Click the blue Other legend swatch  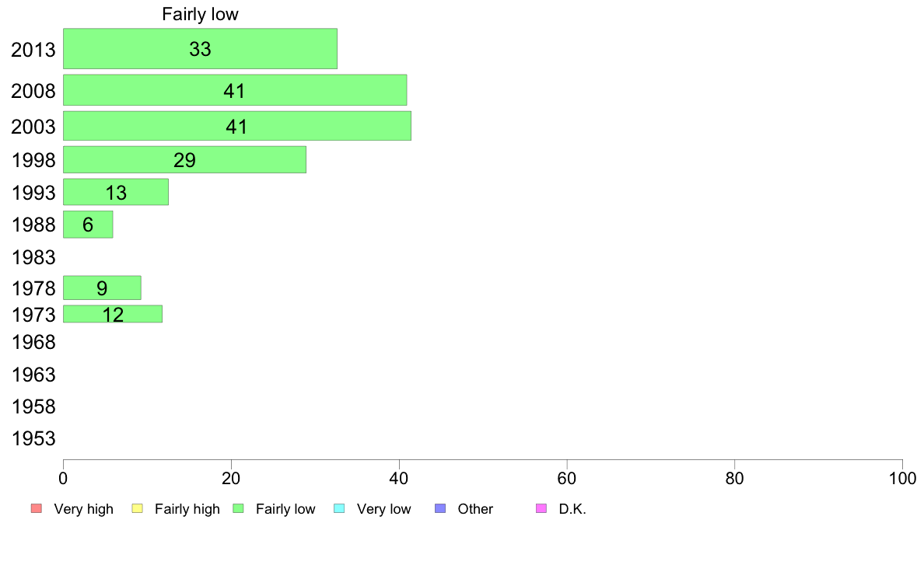click(440, 508)
